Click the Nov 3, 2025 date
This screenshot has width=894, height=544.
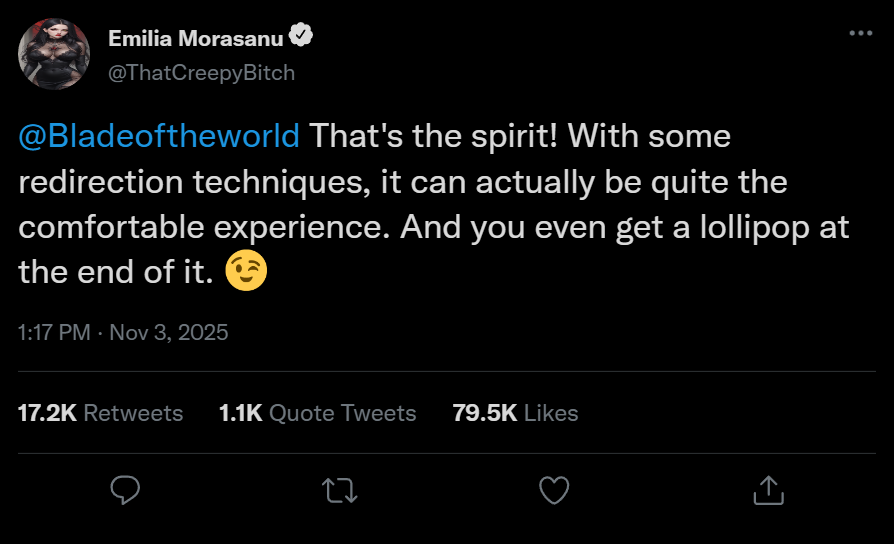168,332
